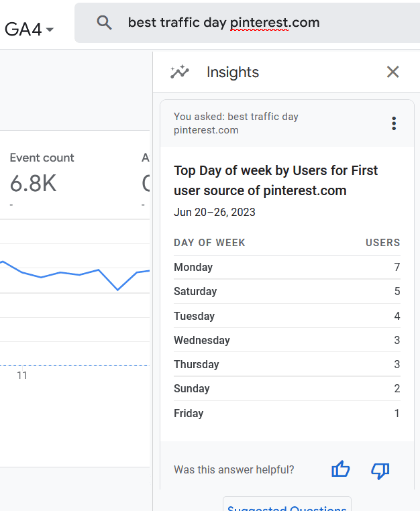The width and height of the screenshot is (420, 511).
Task: Open the GA4 property dropdown
Action: 29,29
